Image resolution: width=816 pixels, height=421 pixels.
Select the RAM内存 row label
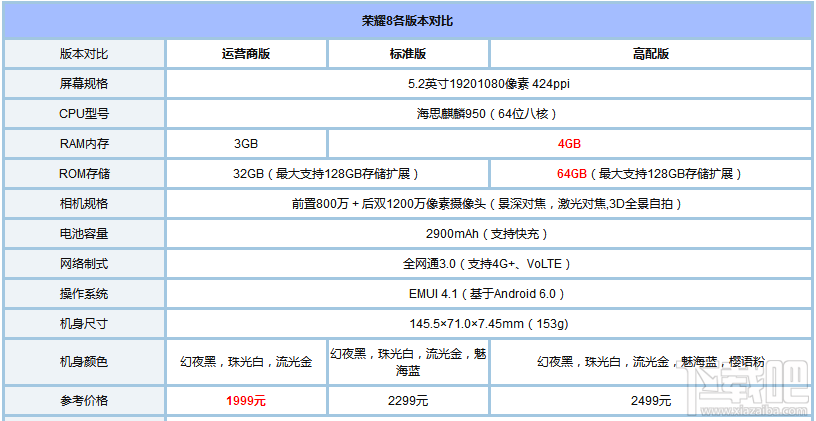pyautogui.click(x=84, y=144)
